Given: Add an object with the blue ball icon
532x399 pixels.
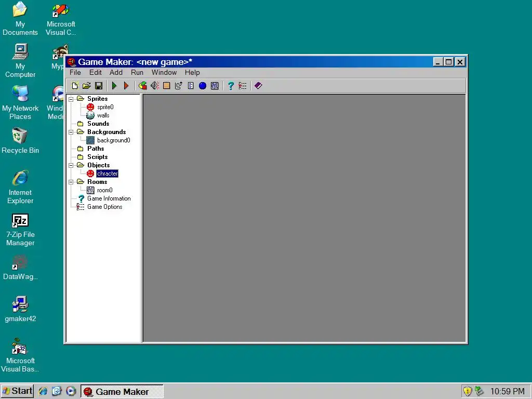Looking at the screenshot, I should point(203,86).
